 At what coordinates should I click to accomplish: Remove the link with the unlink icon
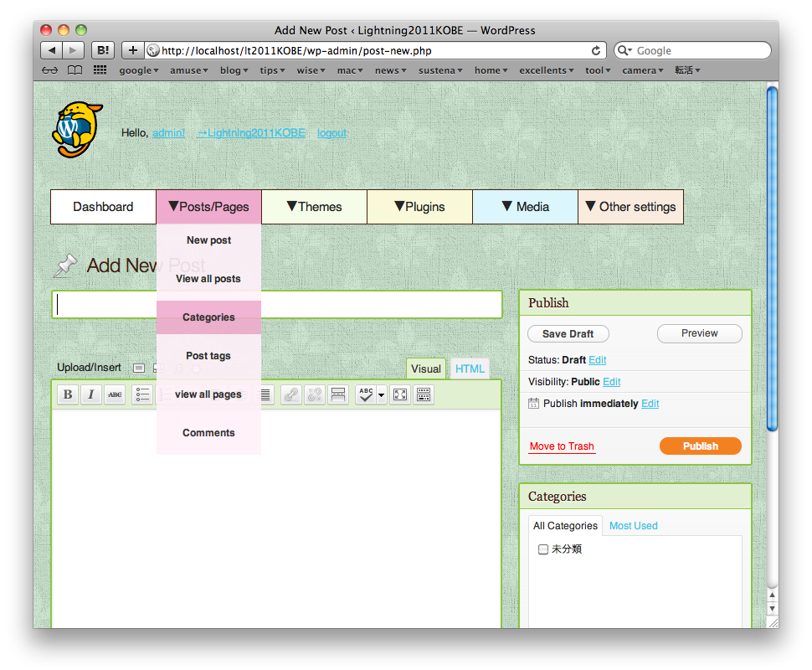315,394
